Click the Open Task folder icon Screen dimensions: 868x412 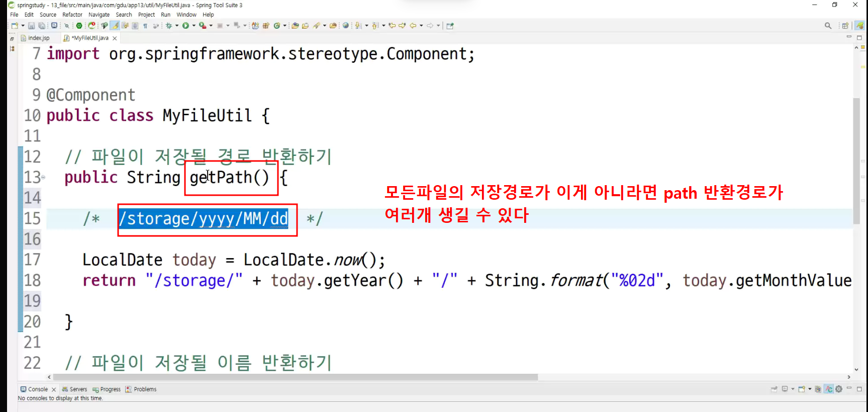pos(305,26)
